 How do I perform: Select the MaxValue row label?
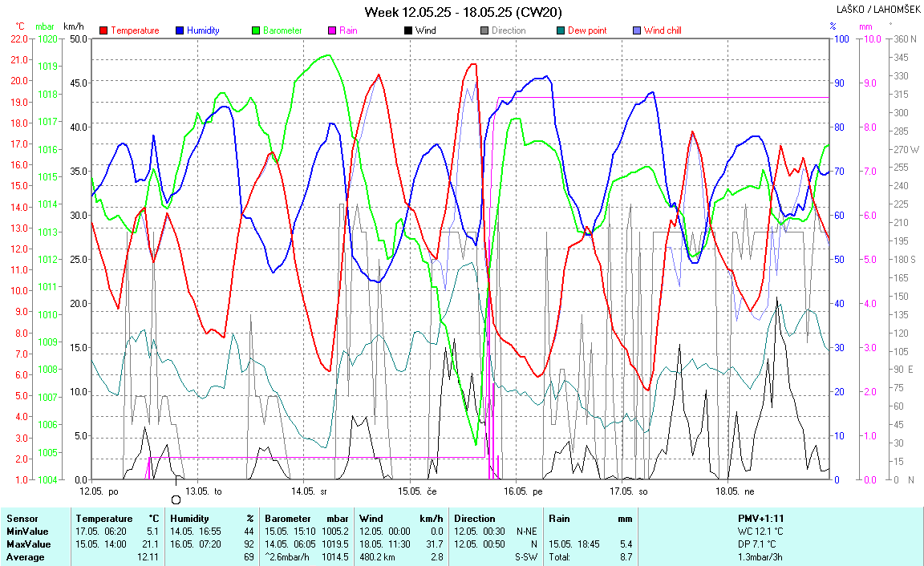[x=27, y=544]
